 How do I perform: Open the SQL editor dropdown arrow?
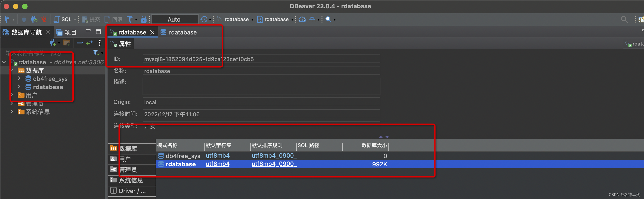[x=75, y=20]
